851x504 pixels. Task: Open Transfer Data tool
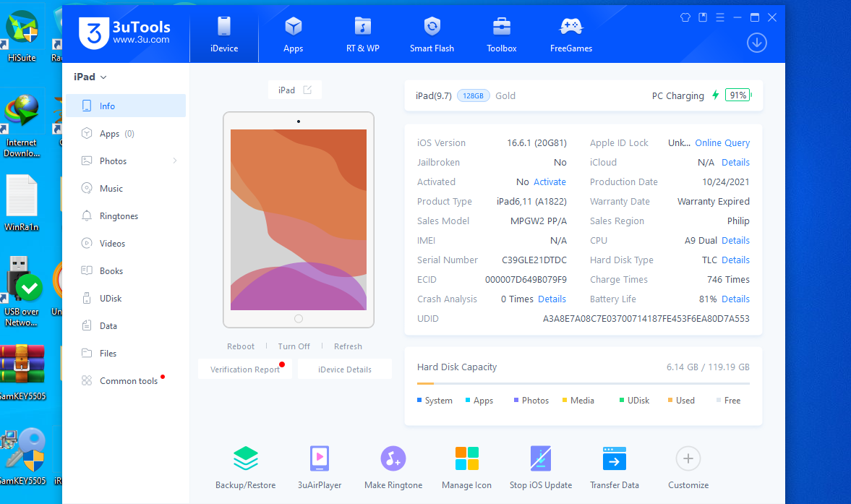[615, 468]
